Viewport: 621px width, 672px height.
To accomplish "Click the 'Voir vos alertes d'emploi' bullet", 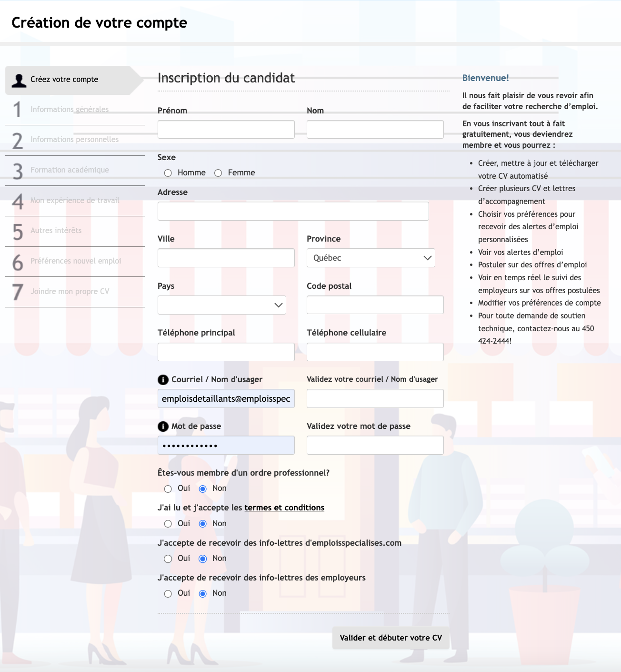I will (521, 252).
